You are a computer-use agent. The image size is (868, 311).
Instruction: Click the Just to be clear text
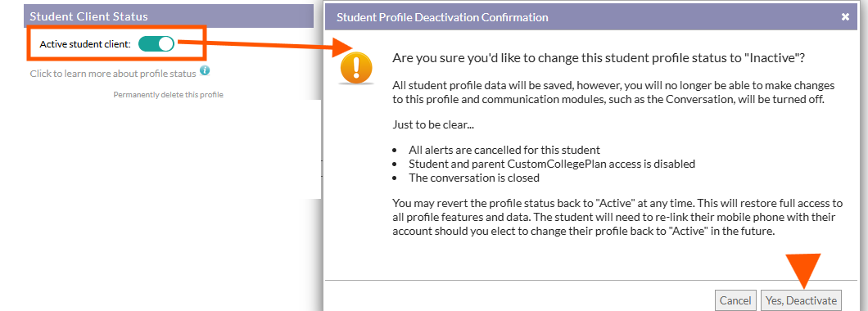click(431, 124)
